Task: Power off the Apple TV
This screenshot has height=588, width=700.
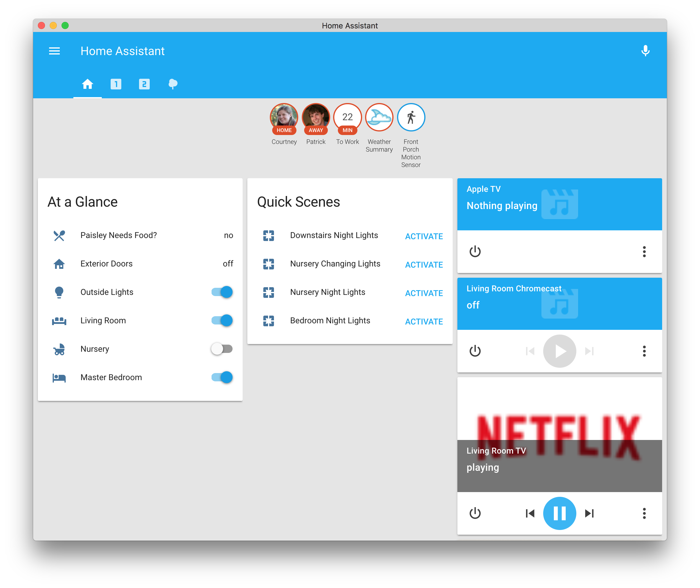Action: (475, 251)
